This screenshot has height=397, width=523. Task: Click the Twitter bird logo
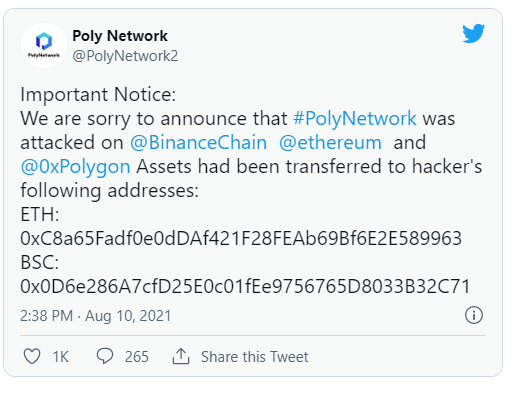click(474, 33)
